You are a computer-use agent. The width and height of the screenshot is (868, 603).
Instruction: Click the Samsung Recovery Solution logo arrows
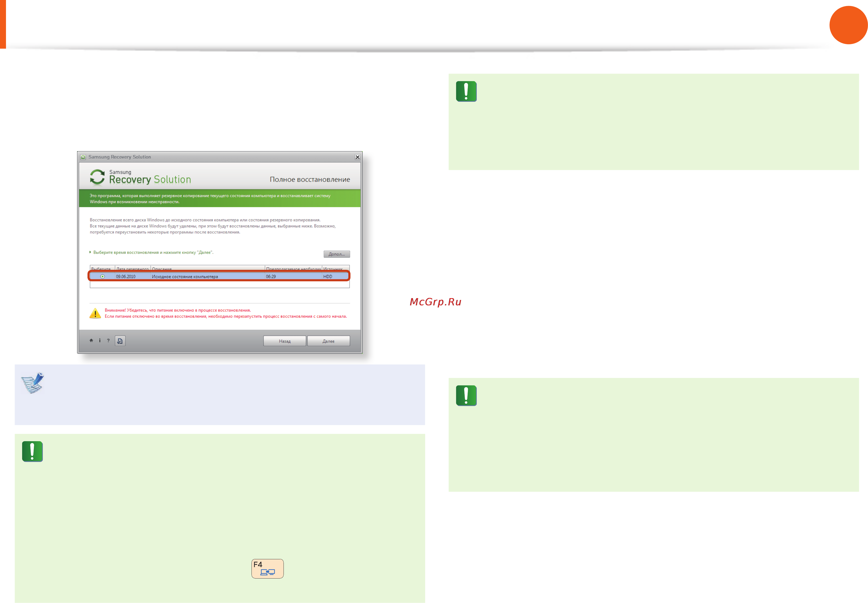click(97, 177)
